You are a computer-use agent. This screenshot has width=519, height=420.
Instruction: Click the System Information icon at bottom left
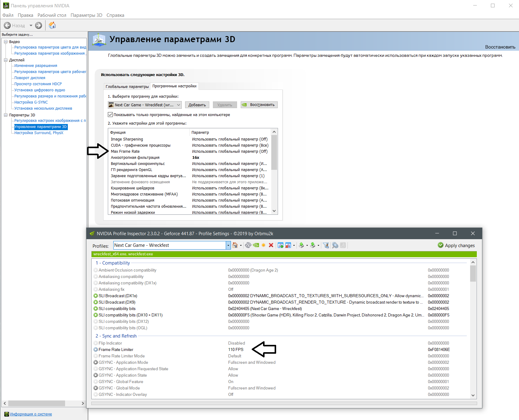(7, 414)
